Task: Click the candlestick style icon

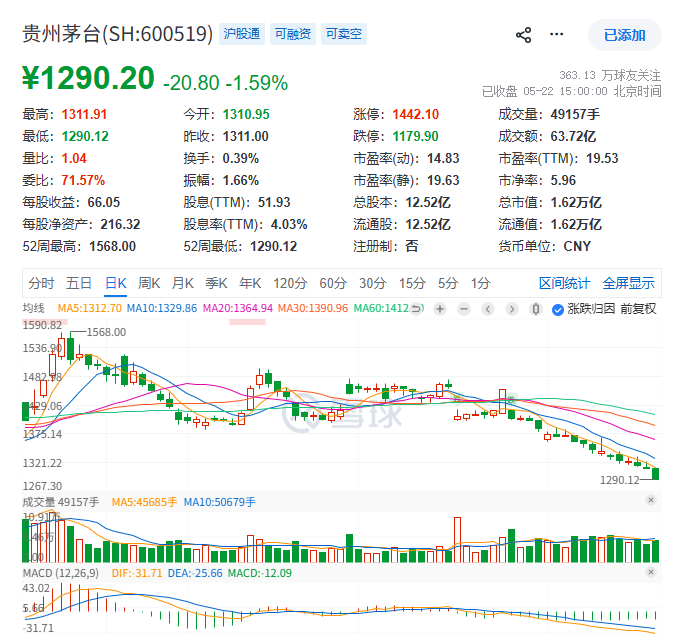Action: click(x=536, y=309)
